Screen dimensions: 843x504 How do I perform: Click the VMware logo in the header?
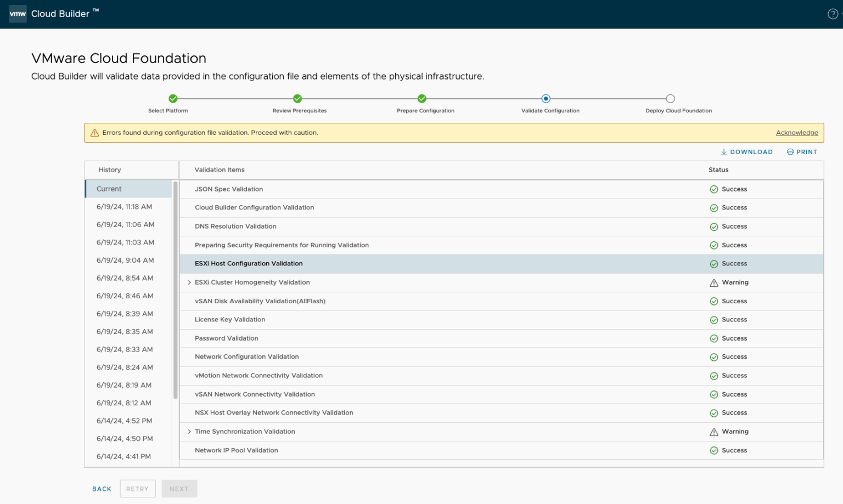18,14
